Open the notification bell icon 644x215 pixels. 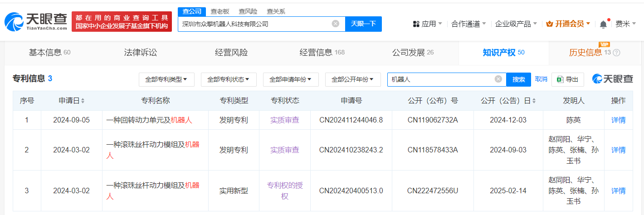point(603,24)
